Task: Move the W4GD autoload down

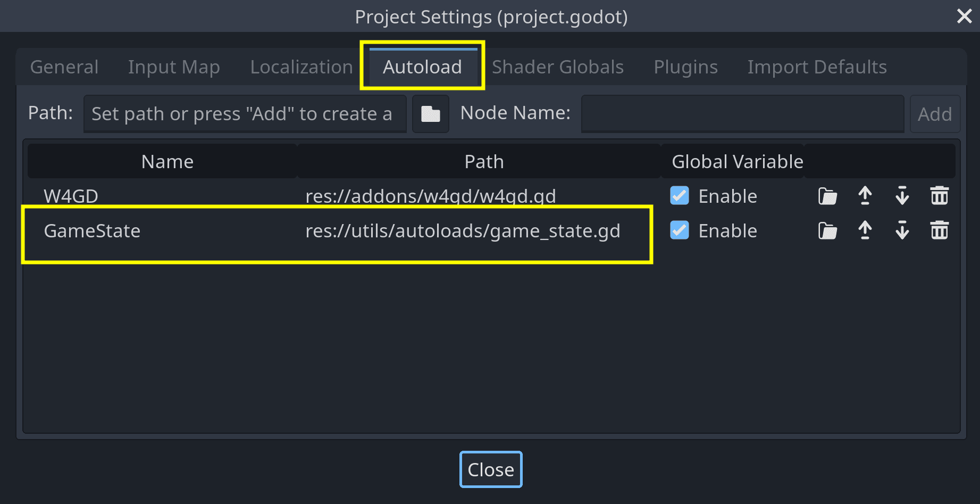Action: [902, 196]
